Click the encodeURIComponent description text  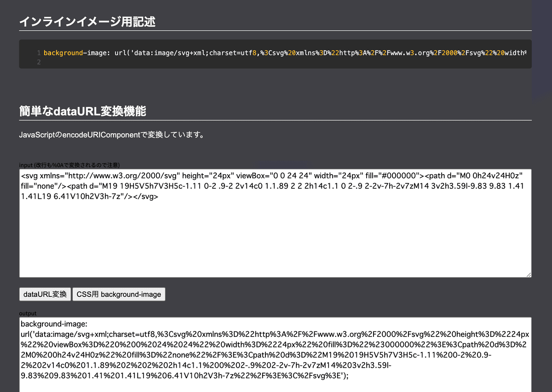[x=111, y=136]
